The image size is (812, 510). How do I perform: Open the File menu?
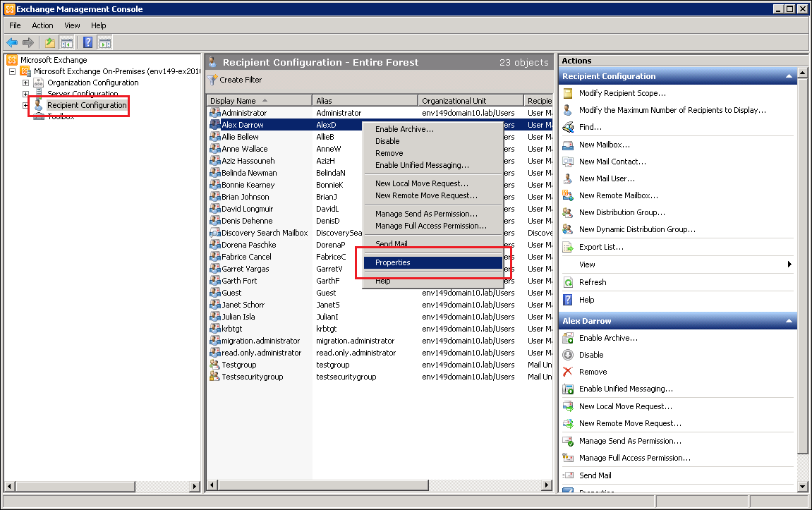click(x=15, y=25)
